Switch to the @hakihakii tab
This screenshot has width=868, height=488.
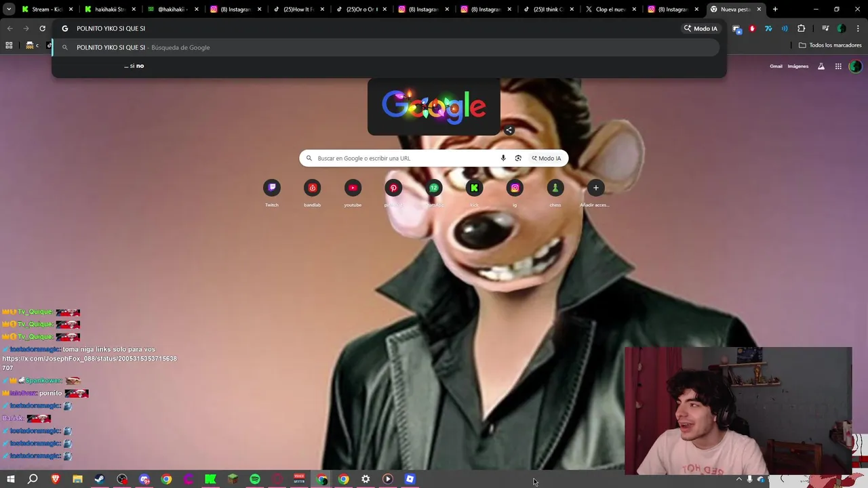click(x=172, y=9)
